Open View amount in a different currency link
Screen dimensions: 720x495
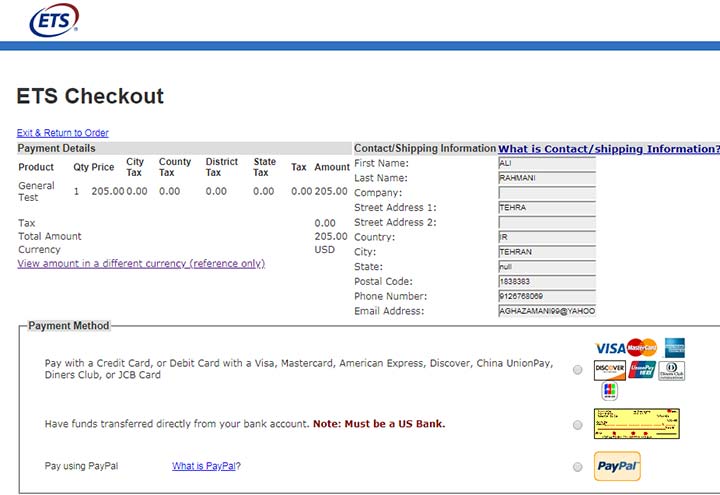141,264
